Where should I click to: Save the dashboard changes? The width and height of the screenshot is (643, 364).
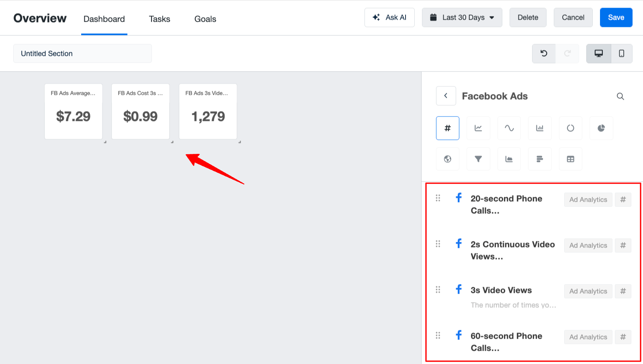(616, 17)
